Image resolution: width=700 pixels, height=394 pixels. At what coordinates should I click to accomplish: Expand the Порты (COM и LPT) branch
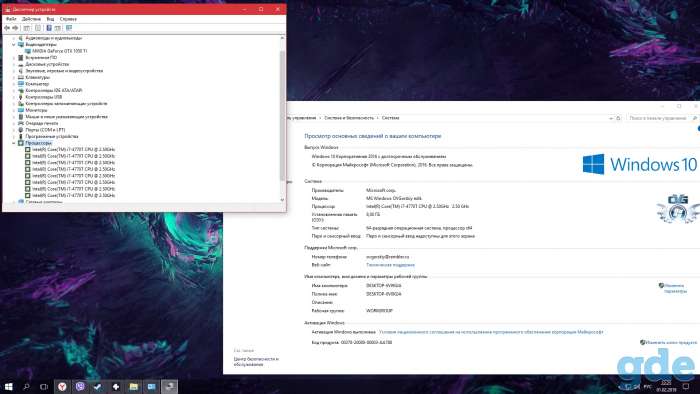pyautogui.click(x=13, y=129)
